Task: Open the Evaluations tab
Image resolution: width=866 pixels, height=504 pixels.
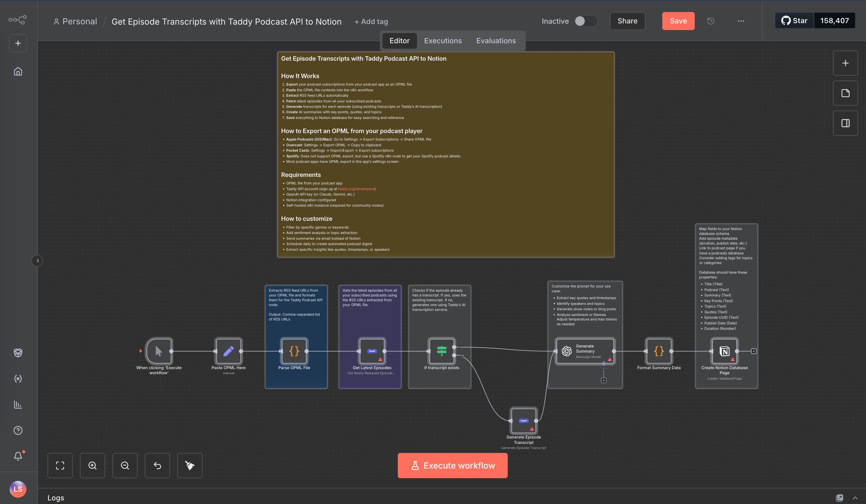Action: coord(496,41)
